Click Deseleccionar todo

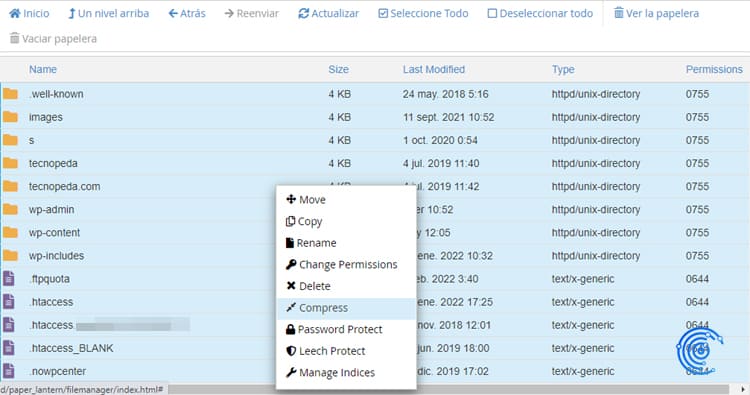(540, 13)
